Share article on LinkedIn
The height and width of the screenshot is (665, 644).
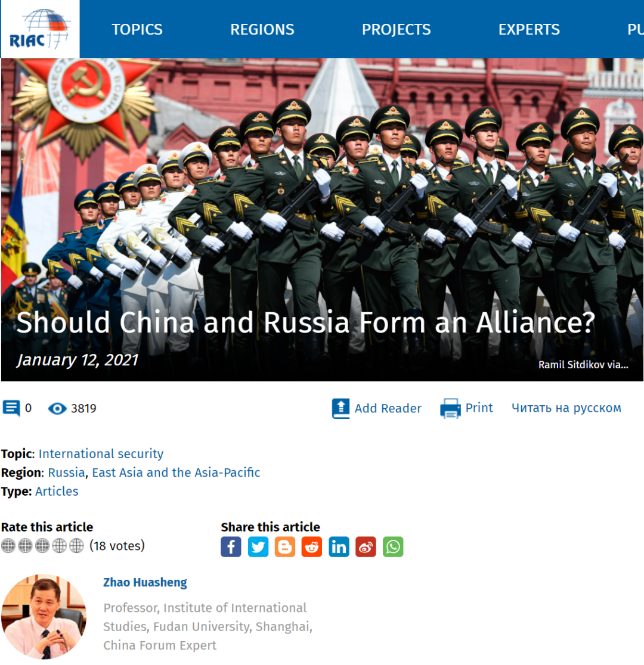[339, 546]
